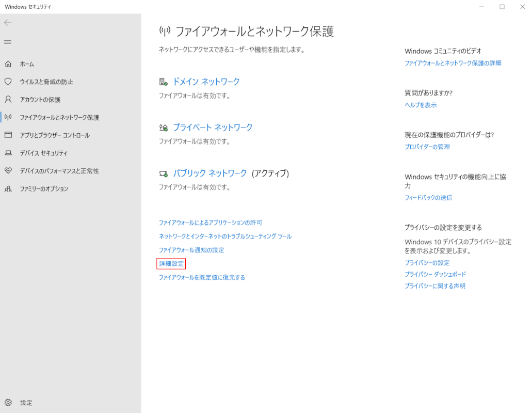Click ファイアウォール通知の設定 link

tap(191, 250)
